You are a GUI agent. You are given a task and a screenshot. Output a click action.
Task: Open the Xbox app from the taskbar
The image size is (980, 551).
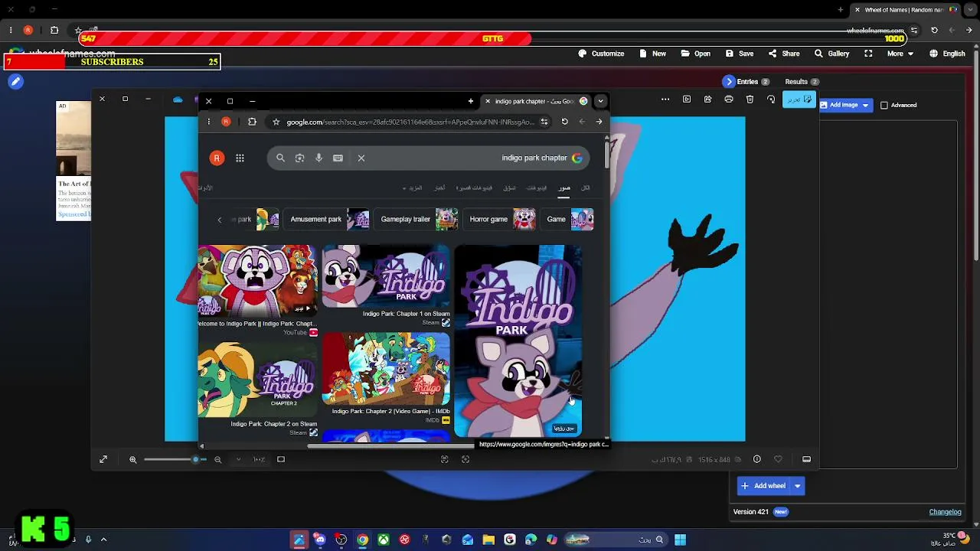pyautogui.click(x=383, y=540)
